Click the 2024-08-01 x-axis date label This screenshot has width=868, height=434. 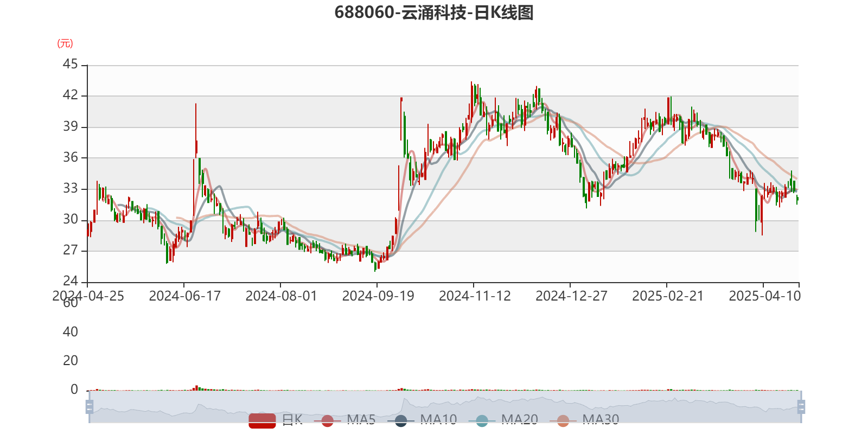[281, 296]
